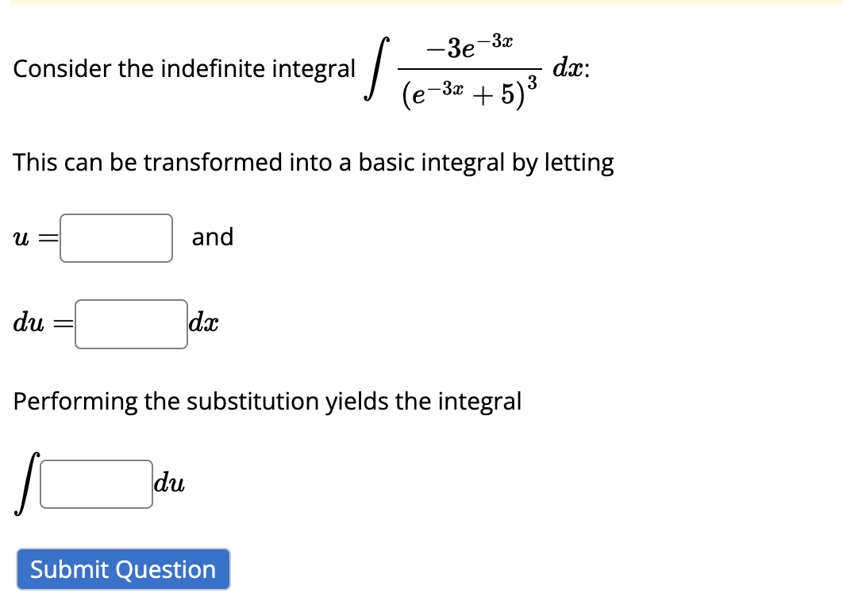Click the du label after the integrand box
This screenshot has height=616, width=843.
point(170,484)
